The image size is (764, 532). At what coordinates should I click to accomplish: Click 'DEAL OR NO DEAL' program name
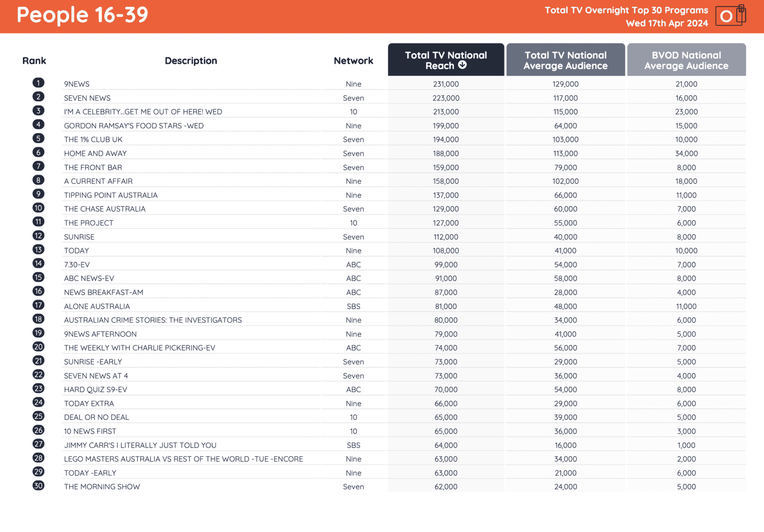[96, 417]
